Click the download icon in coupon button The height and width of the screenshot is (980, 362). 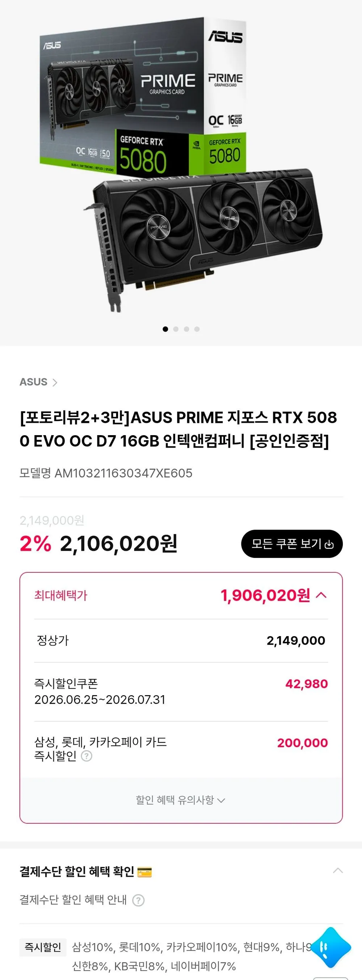pos(329,544)
